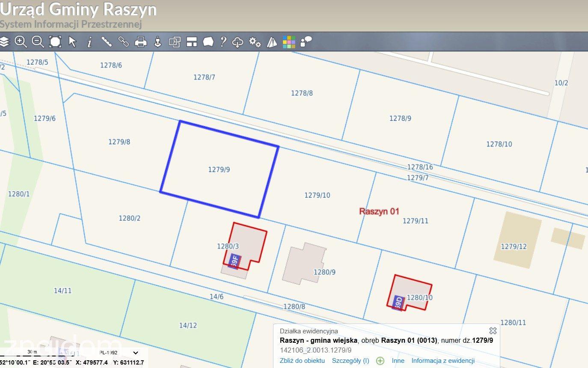Click parcel label 14/11 on map
Screen dimensions: 588x368
(62, 291)
